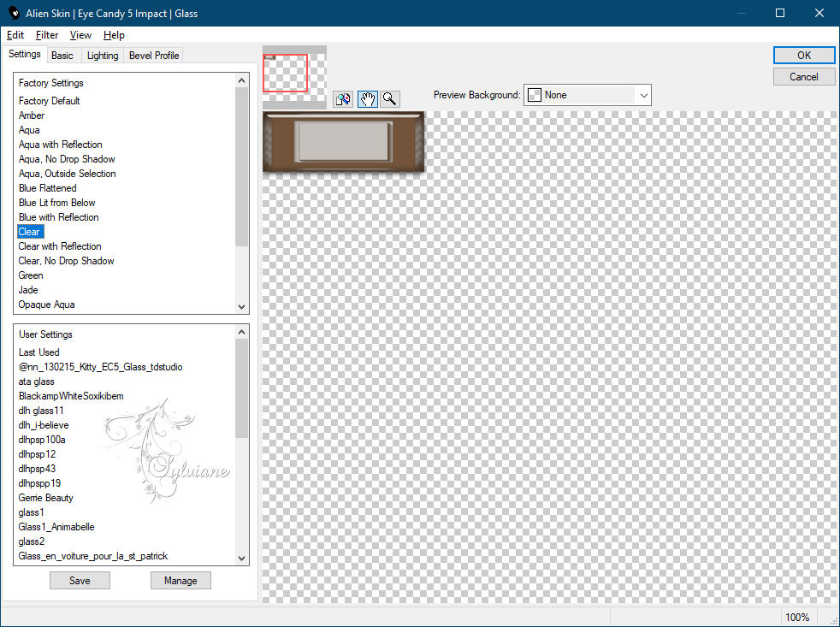Select BlackampWhiteSoxikibem user setting
This screenshot has width=840, height=627.
[71, 395]
